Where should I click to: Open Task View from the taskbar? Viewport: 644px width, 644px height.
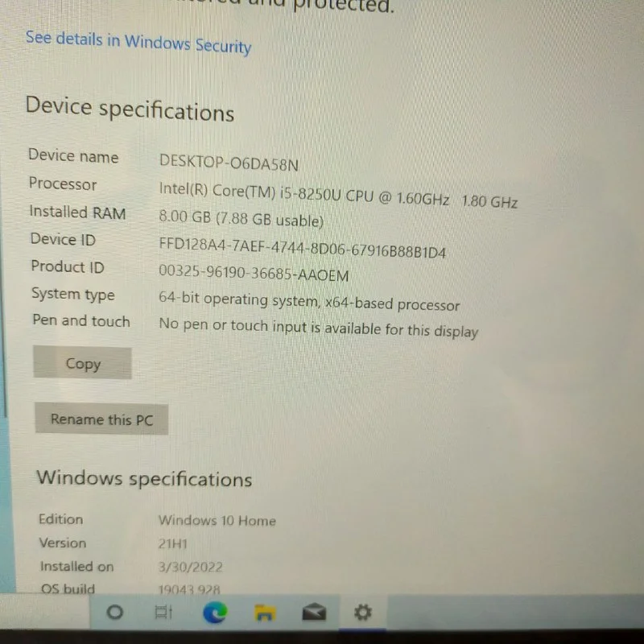(163, 613)
